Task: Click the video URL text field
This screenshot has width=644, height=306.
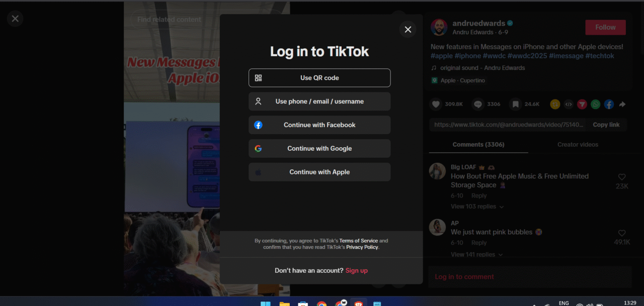Action: tap(508, 125)
